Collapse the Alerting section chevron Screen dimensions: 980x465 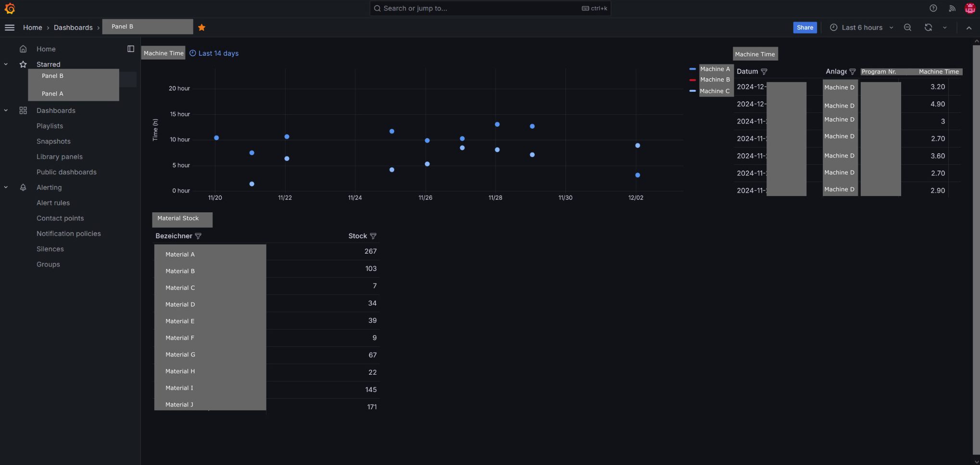6,187
